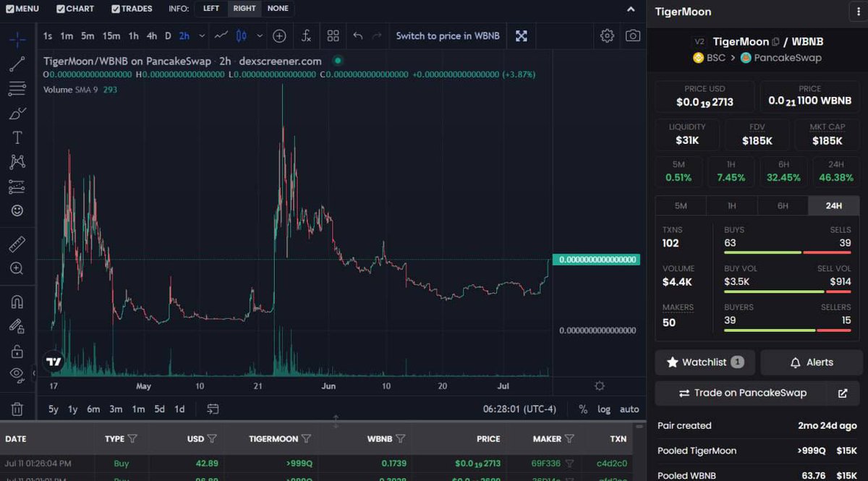The height and width of the screenshot is (481, 868).
Task: Open transaction c4d2c0 link
Action: point(612,463)
